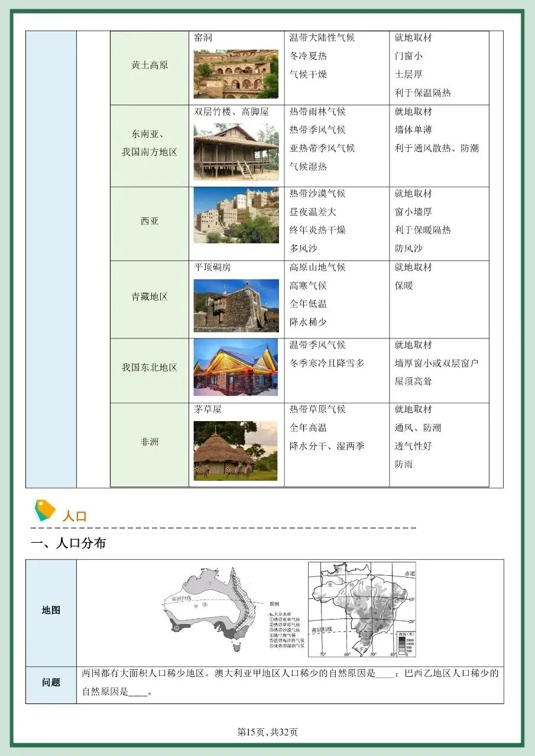Viewport: 535px width, 756px height.
Task: Select the text 墙厚窗小或双层窗户
Action: [x=437, y=363]
